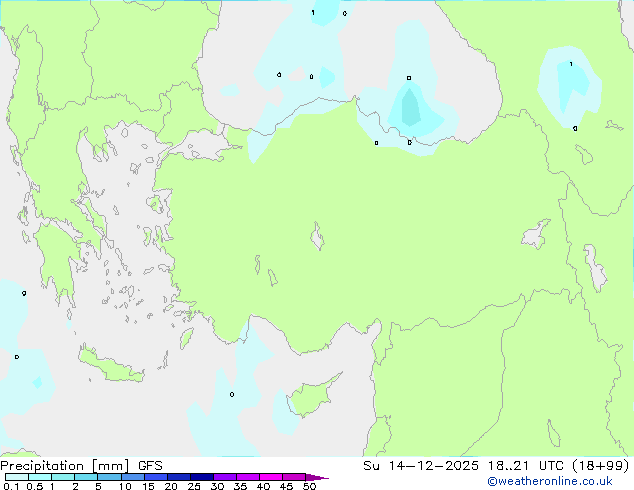Screen dimensions: 634x490
Task: Click the over-50 arrow end of color scale
Action: [x=317, y=477]
